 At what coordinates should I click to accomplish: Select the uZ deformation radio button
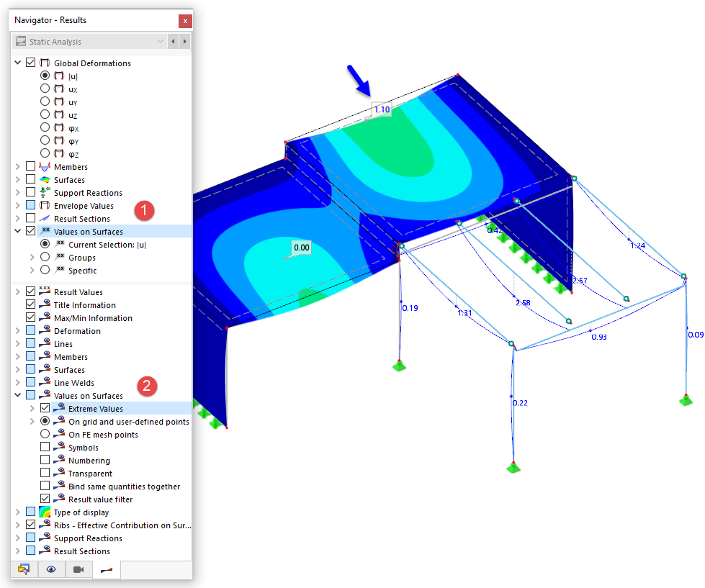(x=45, y=114)
